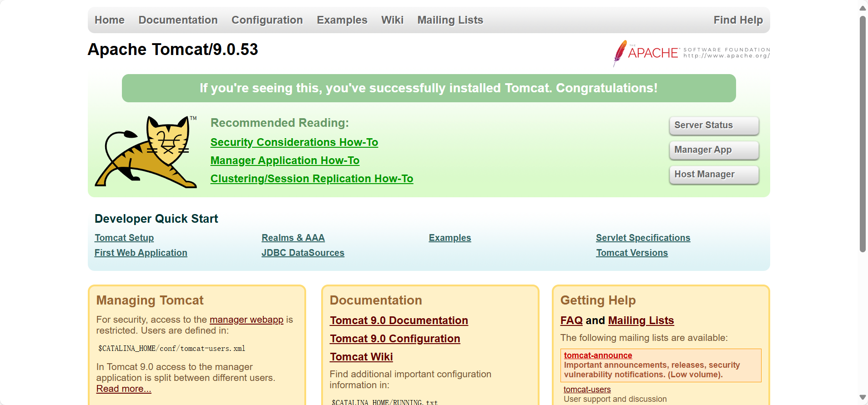
Task: Open the Host Manager button
Action: tap(714, 175)
